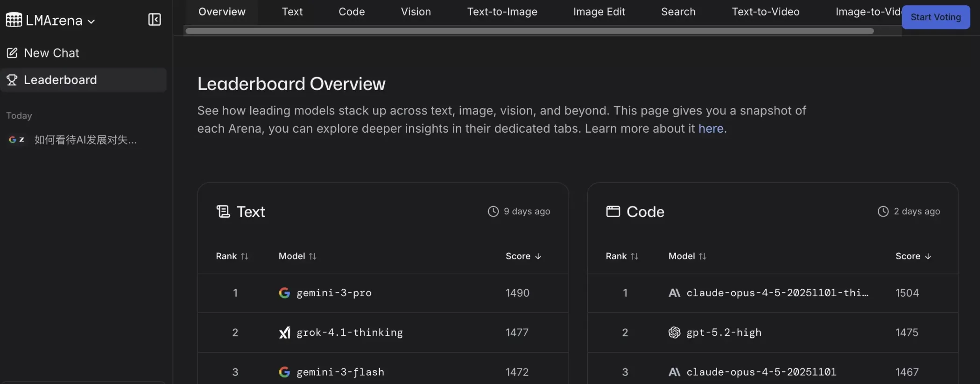Click the Google logo next to gemini-3-pro

pyautogui.click(x=284, y=293)
